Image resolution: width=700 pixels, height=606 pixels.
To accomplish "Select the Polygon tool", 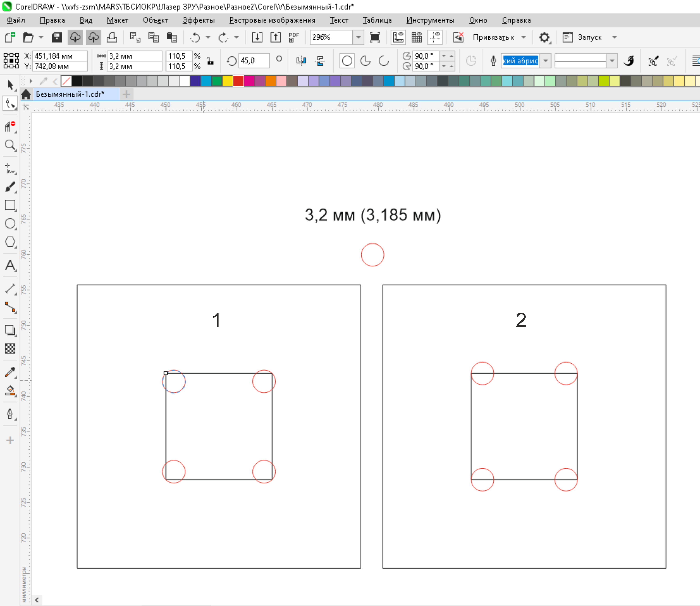I will coord(10,242).
